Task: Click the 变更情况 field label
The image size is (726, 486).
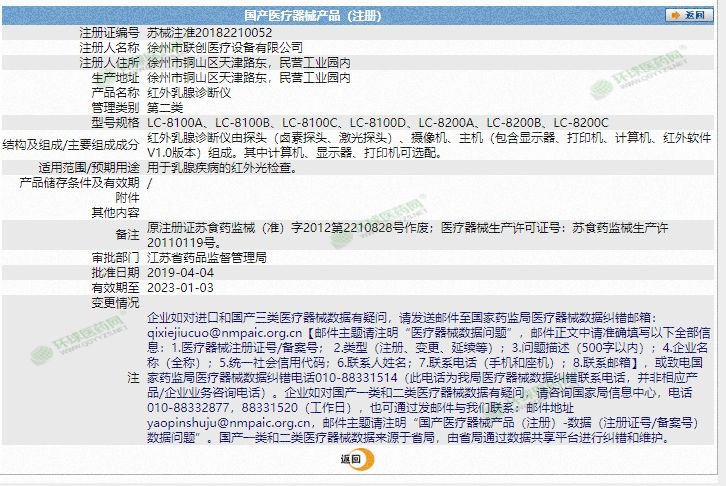Action: pos(115,303)
